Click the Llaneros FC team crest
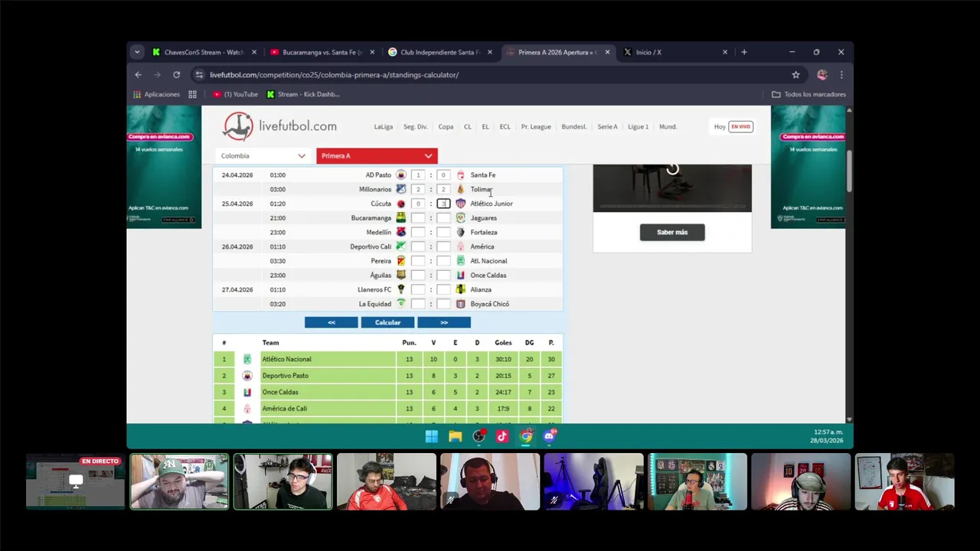This screenshot has height=551, width=980. [x=401, y=289]
